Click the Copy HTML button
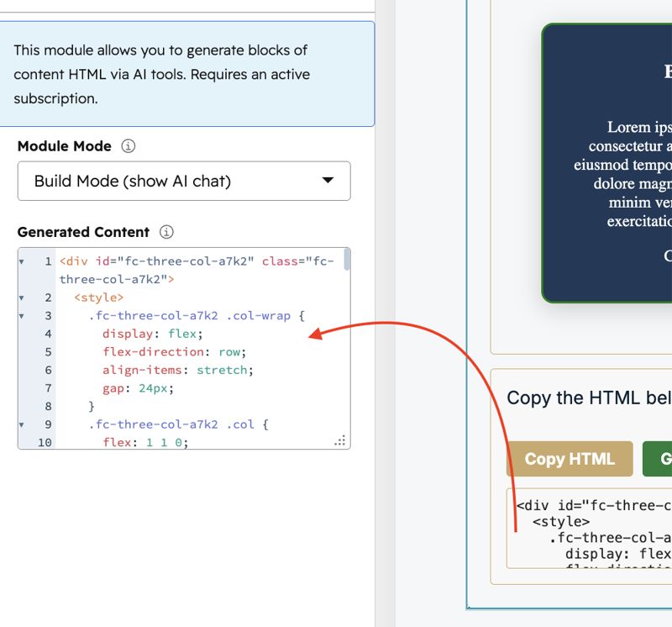This screenshot has width=672, height=627. 570,459
